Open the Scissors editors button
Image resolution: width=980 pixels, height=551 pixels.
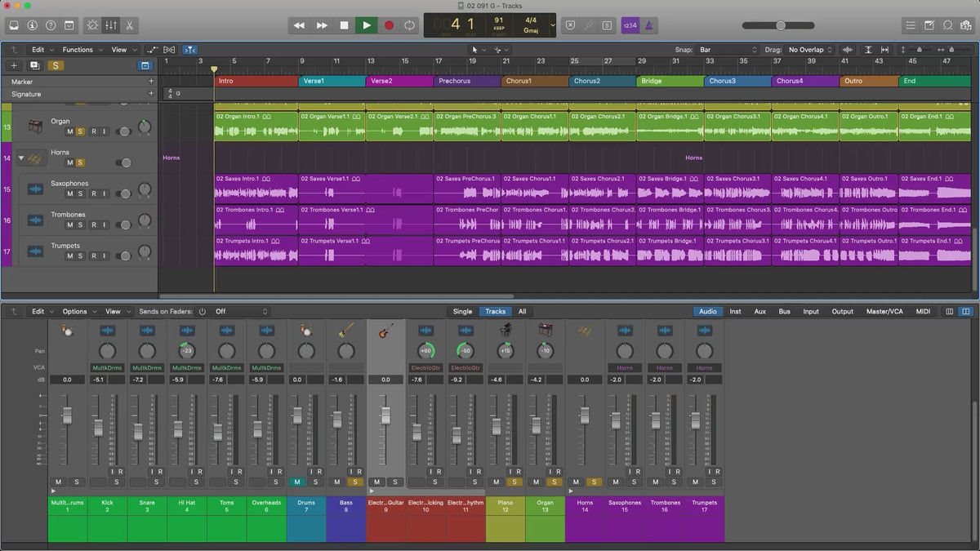click(x=130, y=25)
